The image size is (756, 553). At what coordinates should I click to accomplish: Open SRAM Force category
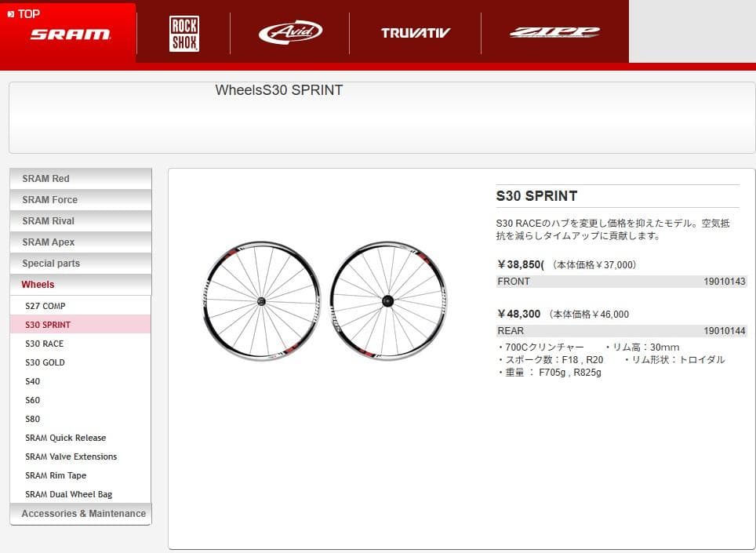tap(81, 199)
